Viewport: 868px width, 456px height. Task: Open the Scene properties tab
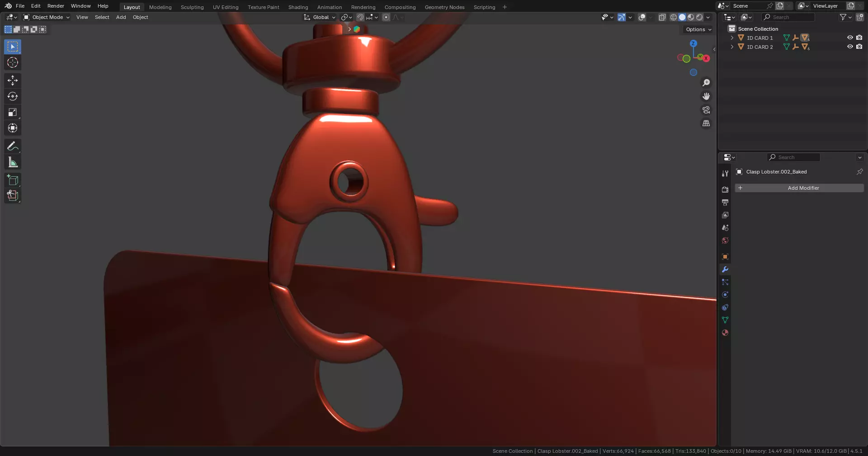(725, 228)
